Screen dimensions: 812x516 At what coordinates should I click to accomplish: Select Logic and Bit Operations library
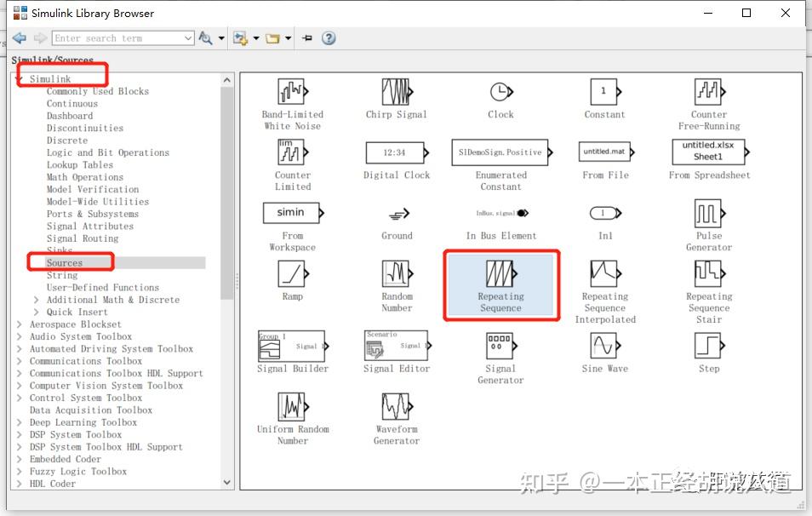[x=108, y=152]
